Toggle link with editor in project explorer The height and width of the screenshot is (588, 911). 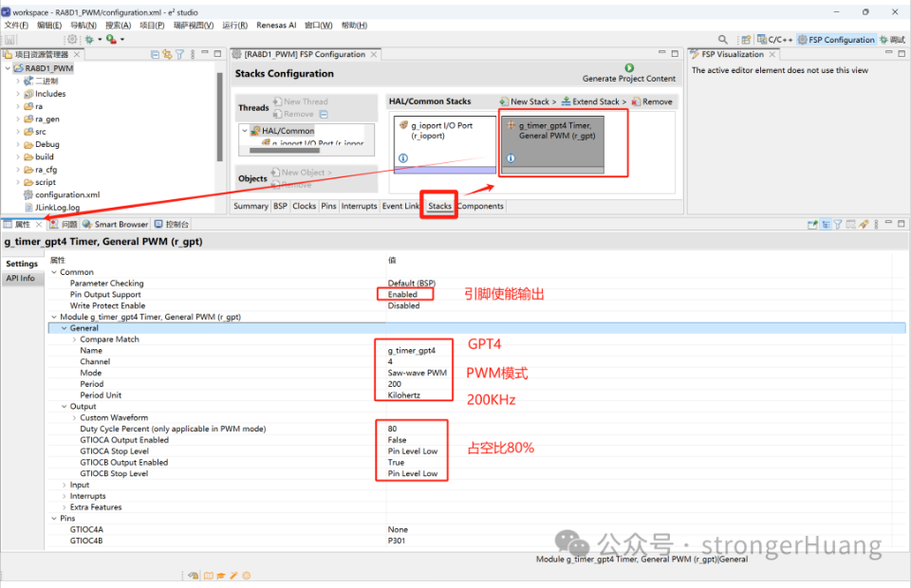click(167, 54)
